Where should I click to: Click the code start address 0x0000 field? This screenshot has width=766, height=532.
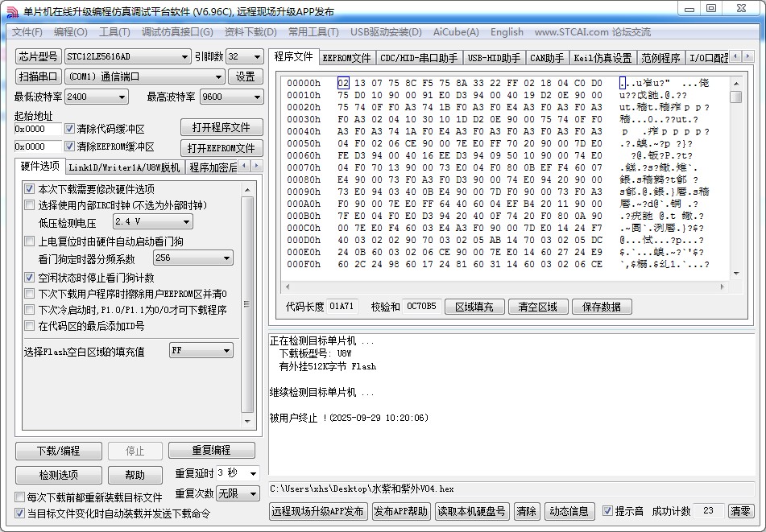point(37,129)
